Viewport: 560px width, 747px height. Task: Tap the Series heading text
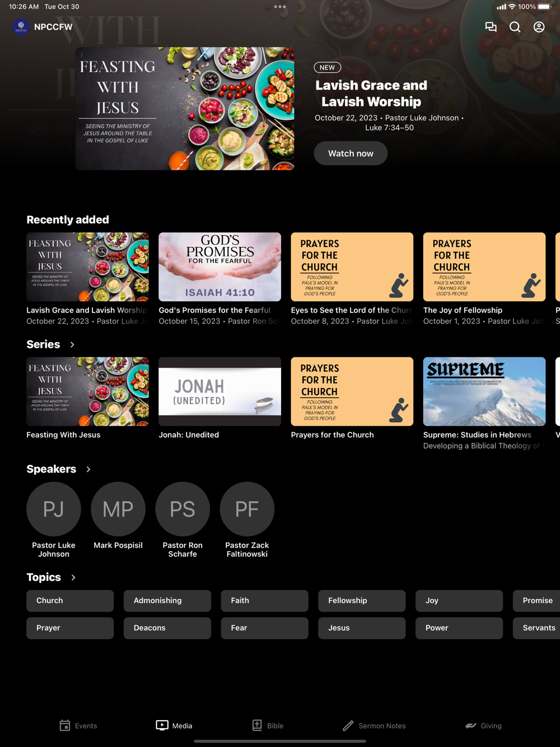(43, 344)
